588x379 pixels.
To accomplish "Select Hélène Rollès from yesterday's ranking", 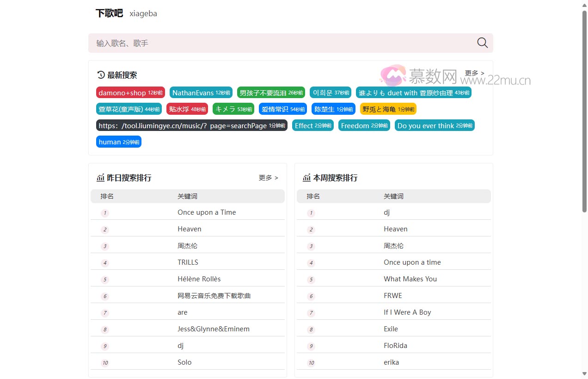I will (x=199, y=279).
